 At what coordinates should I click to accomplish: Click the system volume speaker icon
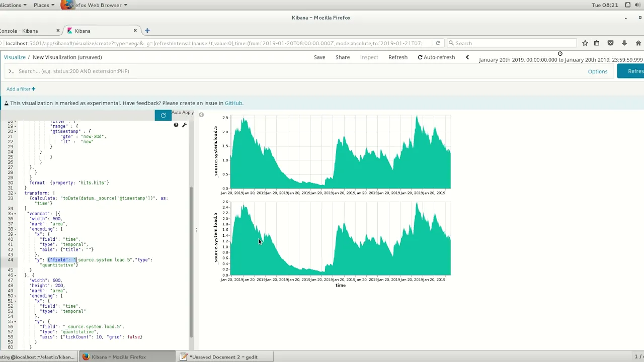pyautogui.click(x=638, y=5)
